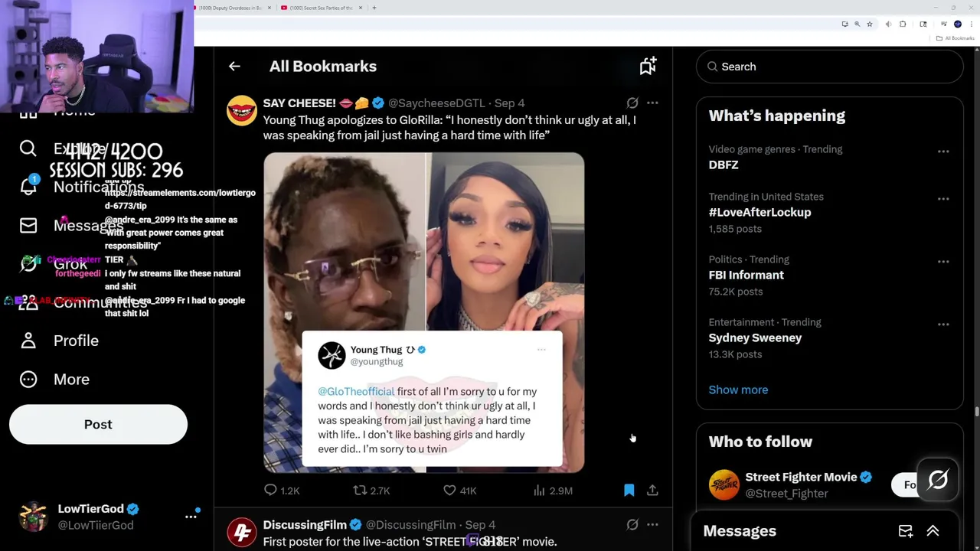View analytics for the 2.9M views post
This screenshot has height=551, width=980.
point(553,491)
